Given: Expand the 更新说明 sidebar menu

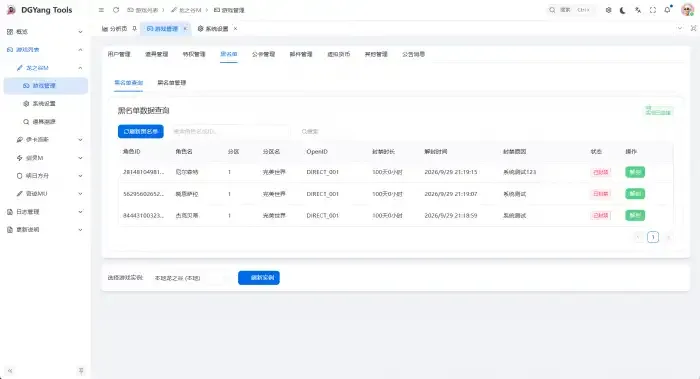Looking at the screenshot, I should coord(45,229).
